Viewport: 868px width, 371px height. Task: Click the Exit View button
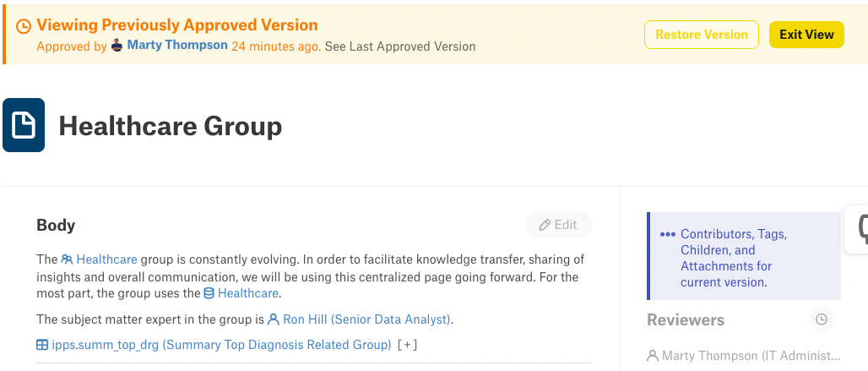(806, 35)
